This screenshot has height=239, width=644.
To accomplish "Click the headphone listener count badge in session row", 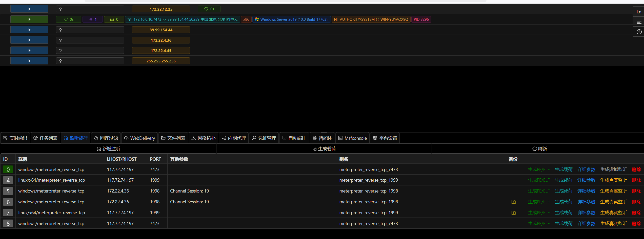I will tap(114, 19).
